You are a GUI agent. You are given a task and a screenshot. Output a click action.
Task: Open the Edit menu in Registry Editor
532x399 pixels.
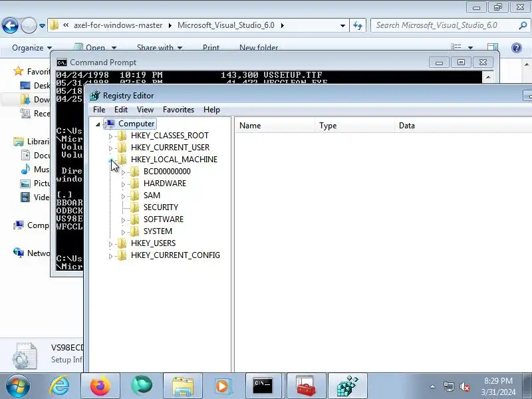121,110
